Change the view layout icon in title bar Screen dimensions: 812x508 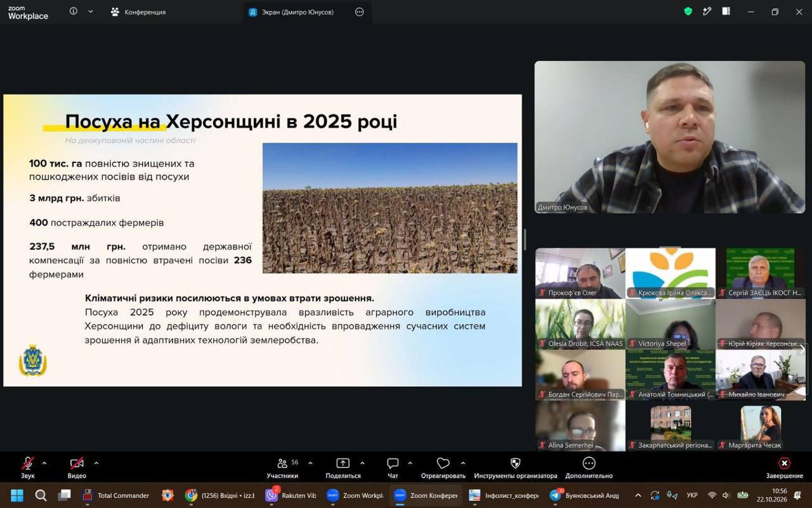pyautogui.click(x=726, y=11)
